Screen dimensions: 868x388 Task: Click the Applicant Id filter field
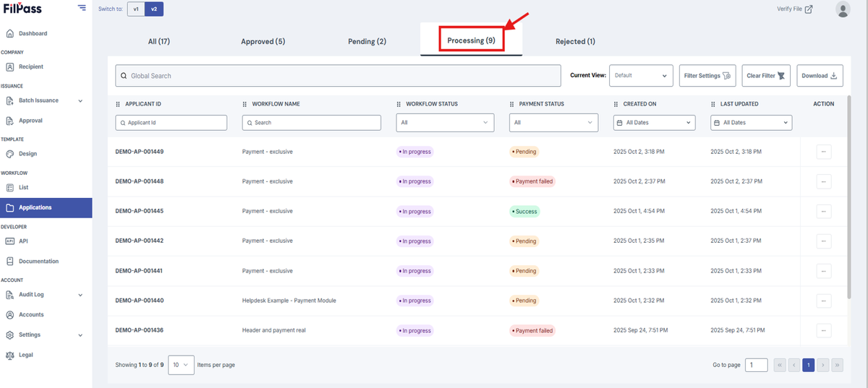[171, 123]
